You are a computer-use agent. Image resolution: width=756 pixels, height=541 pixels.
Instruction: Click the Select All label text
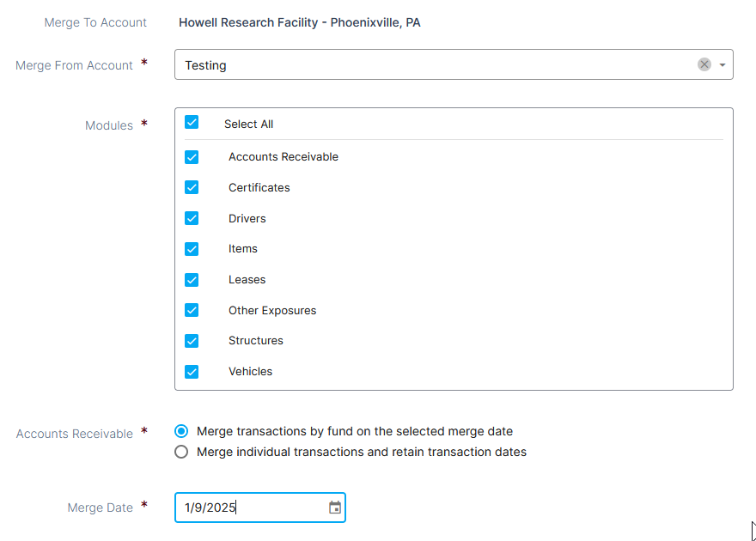point(248,125)
